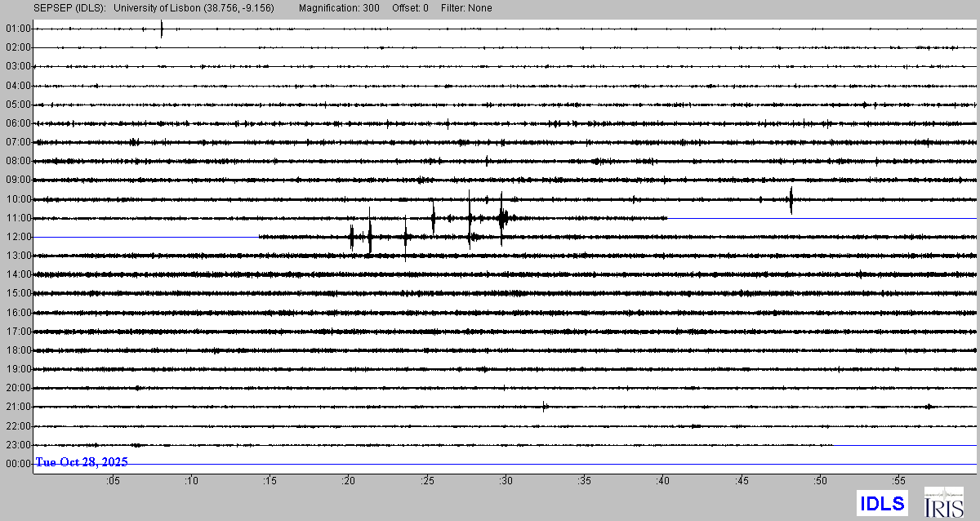
Task: Click the small event on the 21:00 trace
Action: coord(544,406)
